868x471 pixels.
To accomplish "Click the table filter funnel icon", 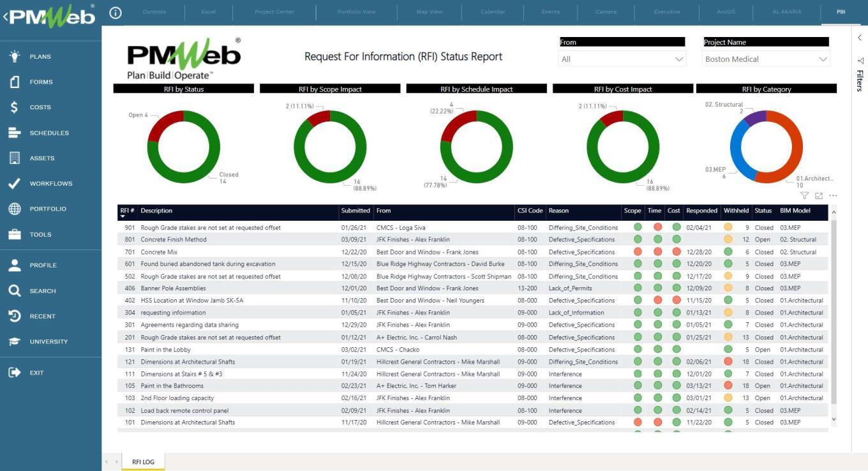I will (804, 196).
